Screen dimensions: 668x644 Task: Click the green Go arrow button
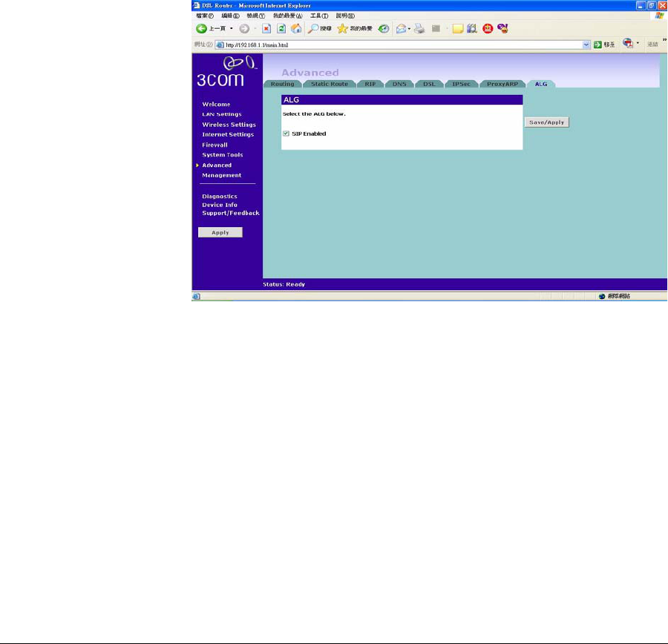[x=597, y=45]
